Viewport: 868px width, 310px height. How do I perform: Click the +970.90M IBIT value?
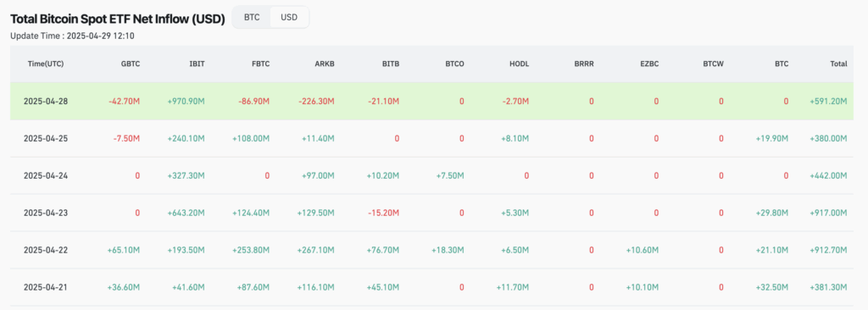click(186, 102)
